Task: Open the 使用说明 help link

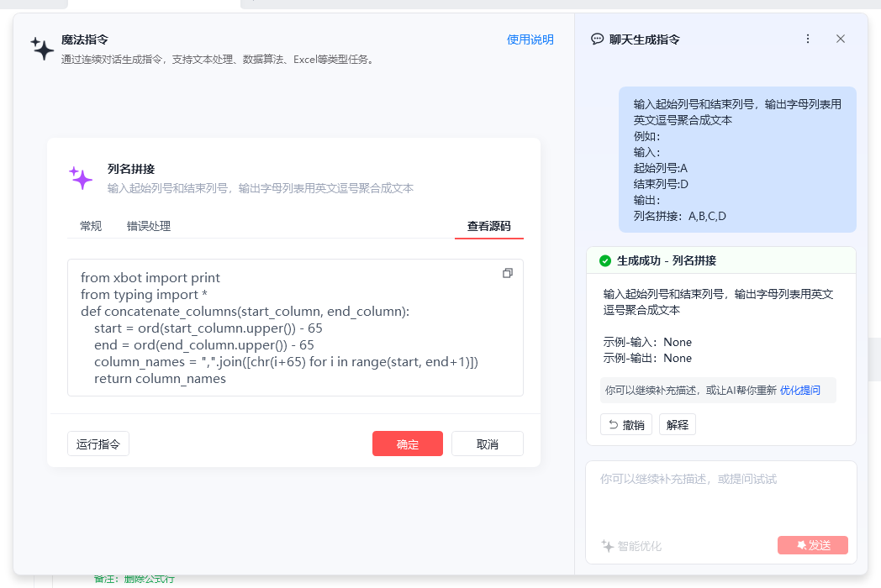Action: [530, 39]
